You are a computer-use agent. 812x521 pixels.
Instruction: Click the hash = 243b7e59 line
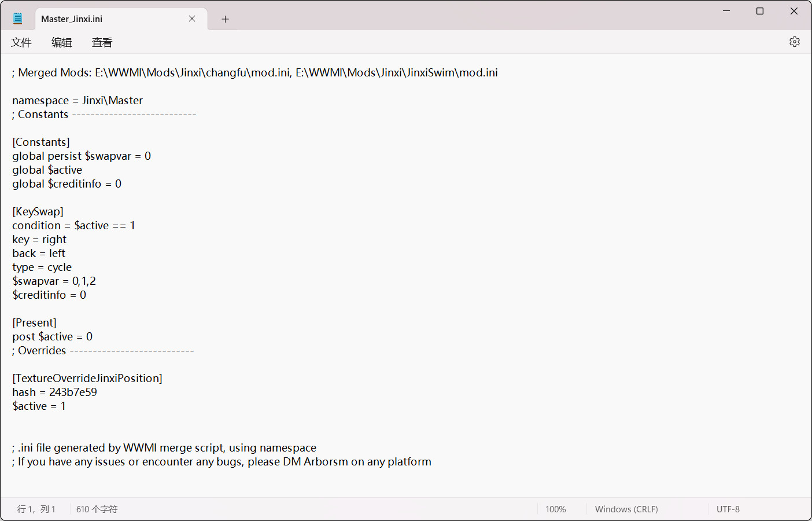[55, 392]
